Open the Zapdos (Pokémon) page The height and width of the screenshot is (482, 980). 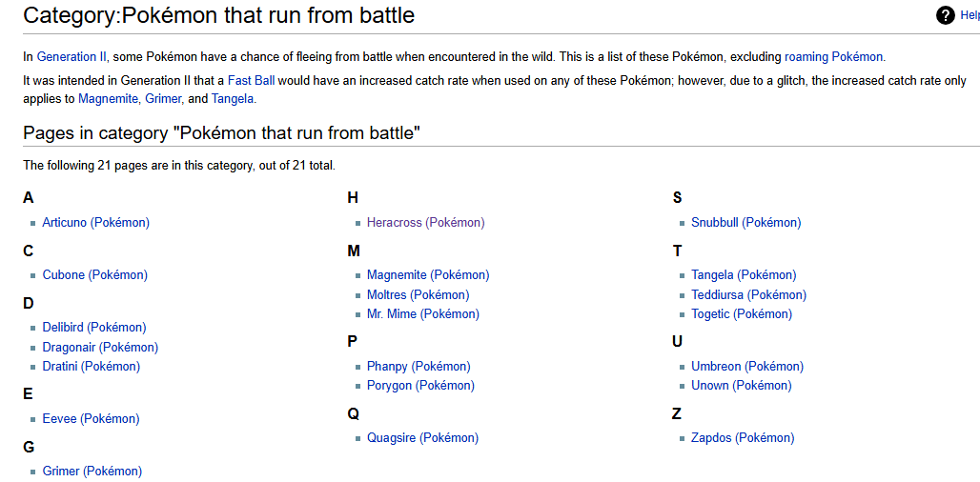(x=743, y=438)
